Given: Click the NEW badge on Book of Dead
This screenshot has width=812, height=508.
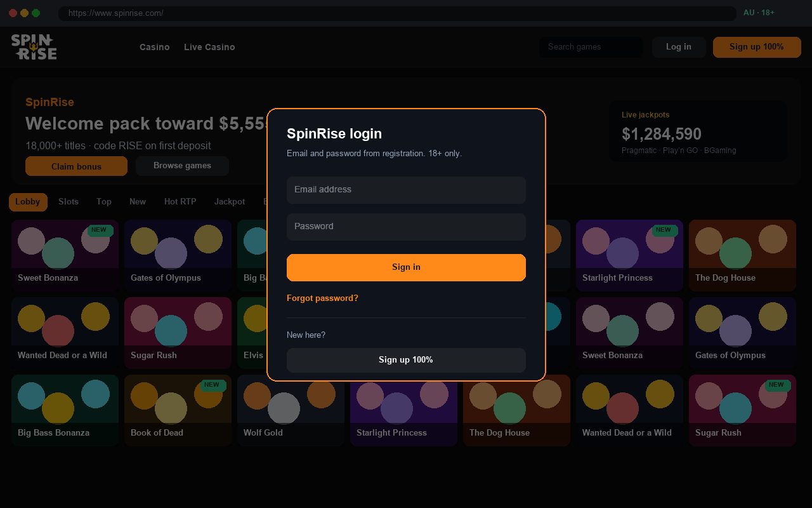Looking at the screenshot, I should click(212, 385).
